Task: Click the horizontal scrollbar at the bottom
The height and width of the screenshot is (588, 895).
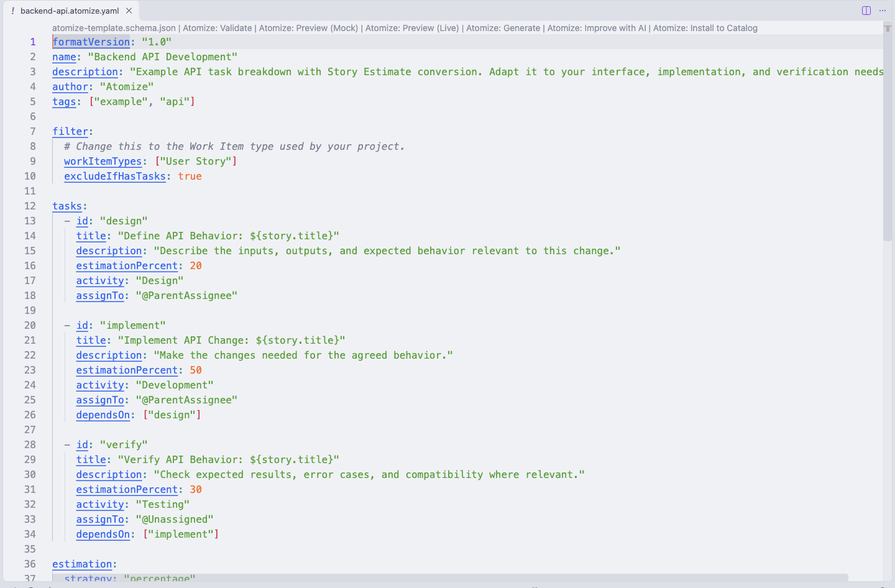Action: point(451,577)
